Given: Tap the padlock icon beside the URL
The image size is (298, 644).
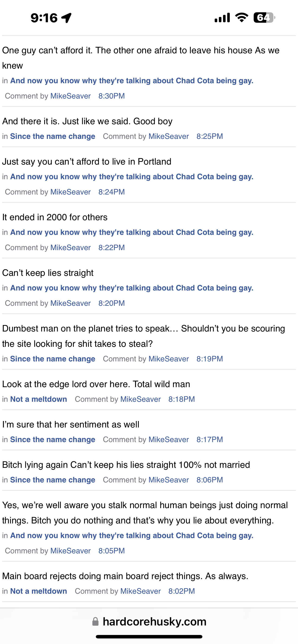Looking at the screenshot, I should pyautogui.click(x=95, y=621).
